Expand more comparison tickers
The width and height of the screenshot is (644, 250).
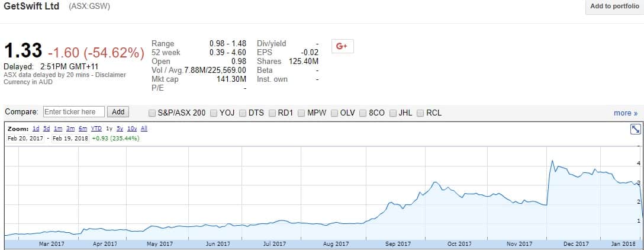coord(625,113)
